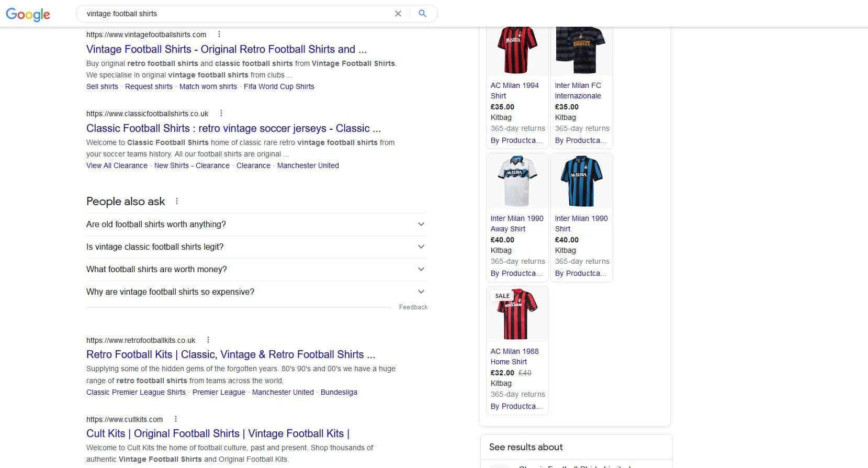868x468 pixels.
Task: Open Vintage Football Shirts - Original Retro result
Action: [x=227, y=49]
